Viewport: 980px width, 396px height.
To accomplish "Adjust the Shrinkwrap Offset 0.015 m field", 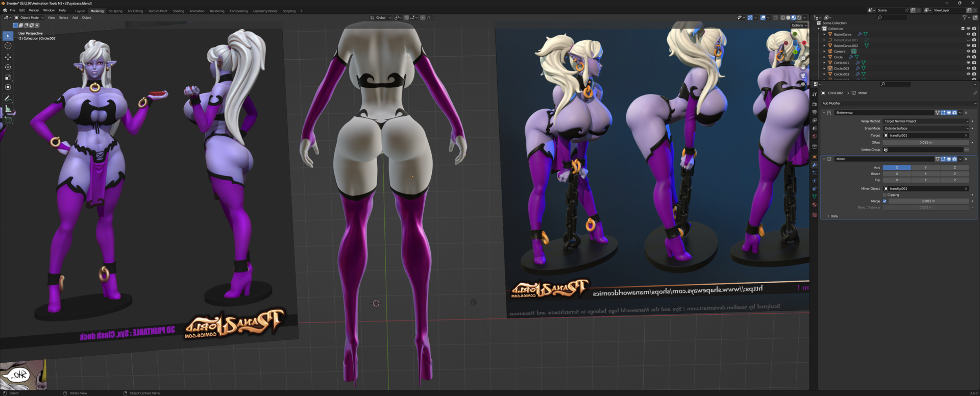I will (x=926, y=142).
